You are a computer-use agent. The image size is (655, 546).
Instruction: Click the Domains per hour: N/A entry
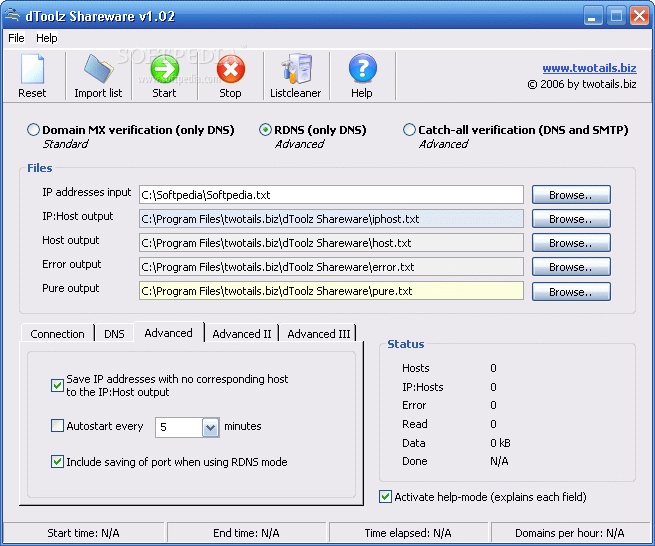tap(570, 533)
